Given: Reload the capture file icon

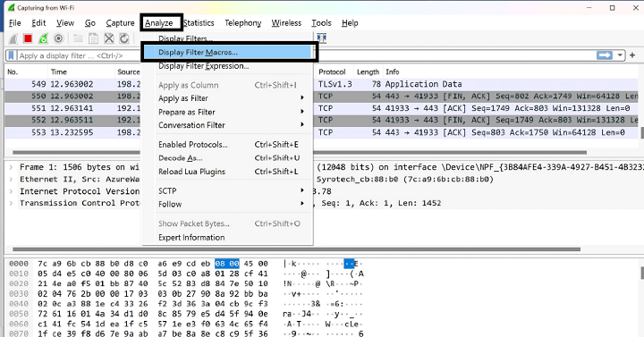Looking at the screenshot, I should click(x=124, y=38).
